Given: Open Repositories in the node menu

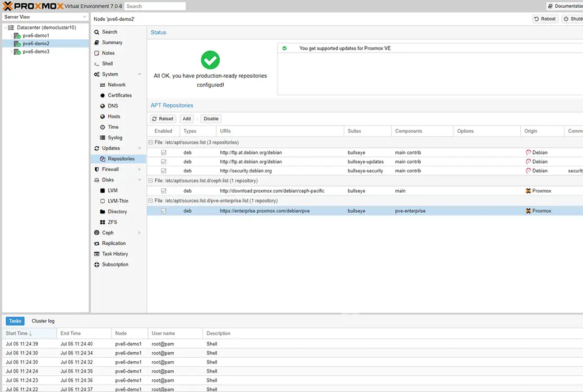Looking at the screenshot, I should [x=118, y=159].
